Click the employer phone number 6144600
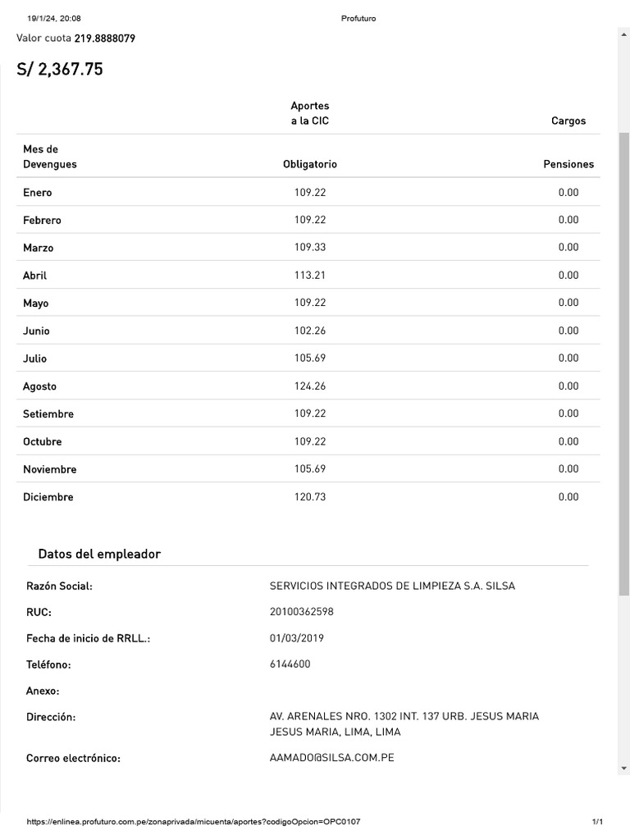Image resolution: width=630 pixels, height=840 pixels. pos(290,664)
